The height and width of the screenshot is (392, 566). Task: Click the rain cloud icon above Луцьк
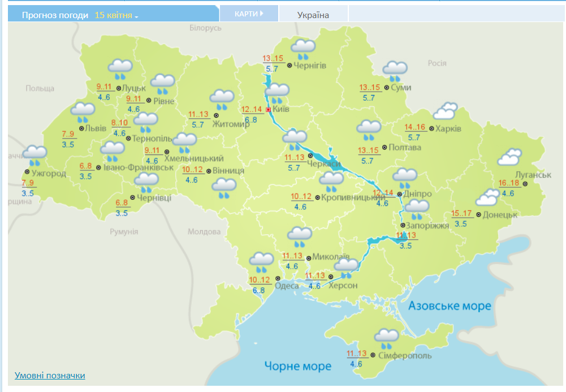120,70
